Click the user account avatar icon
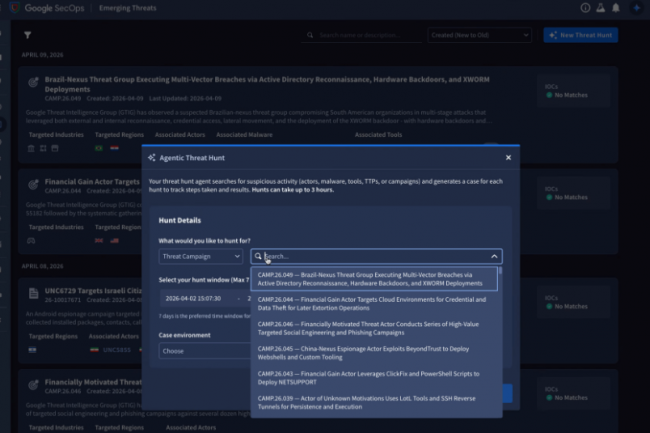 (x=637, y=8)
